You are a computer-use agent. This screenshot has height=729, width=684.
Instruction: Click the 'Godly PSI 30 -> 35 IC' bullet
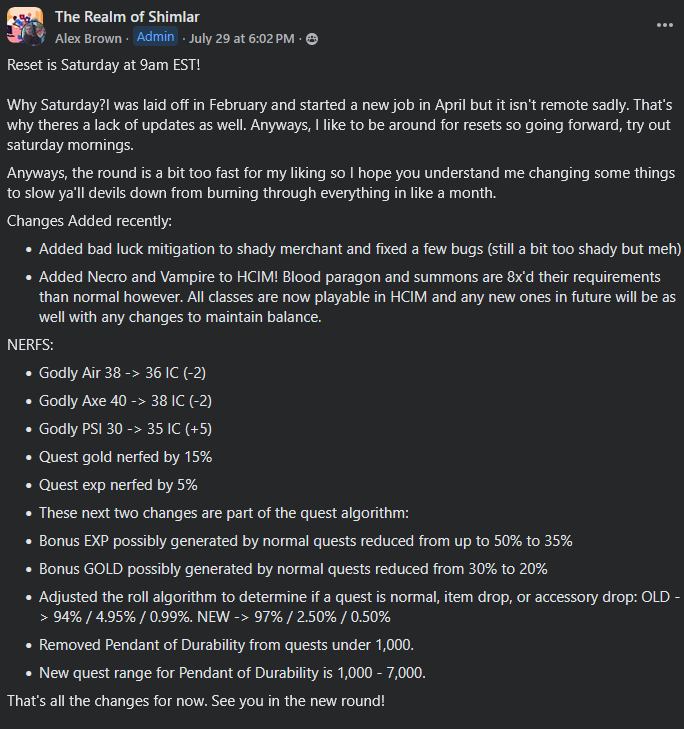point(125,429)
